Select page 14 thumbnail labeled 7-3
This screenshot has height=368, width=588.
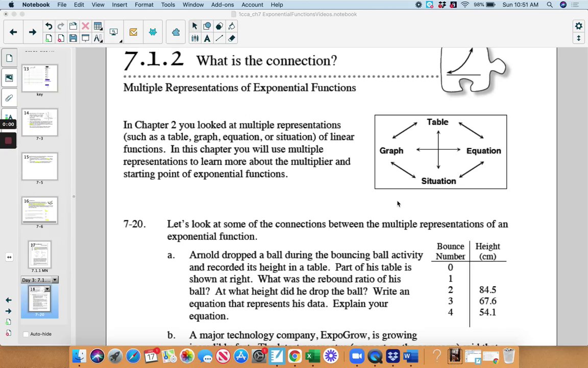[40, 122]
